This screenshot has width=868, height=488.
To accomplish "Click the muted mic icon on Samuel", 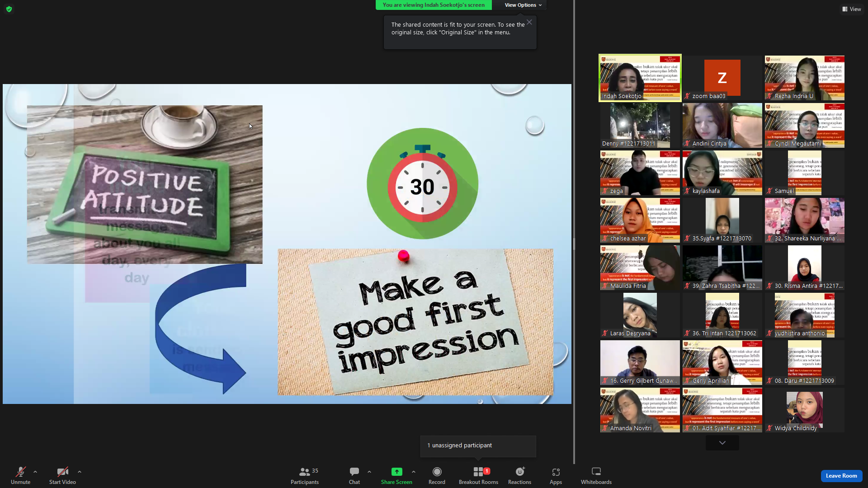I will click(x=769, y=191).
